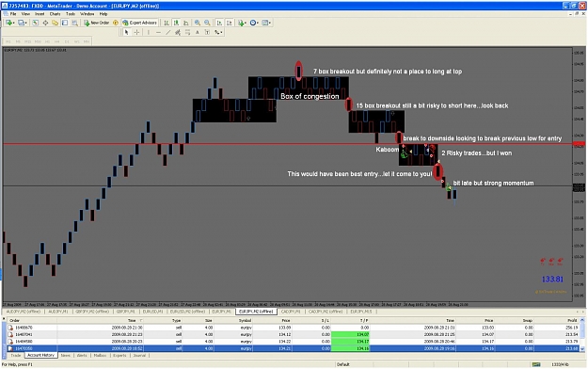Screen dimensions: 588x369
Task: Select the vertical line tool
Action: click(x=149, y=32)
